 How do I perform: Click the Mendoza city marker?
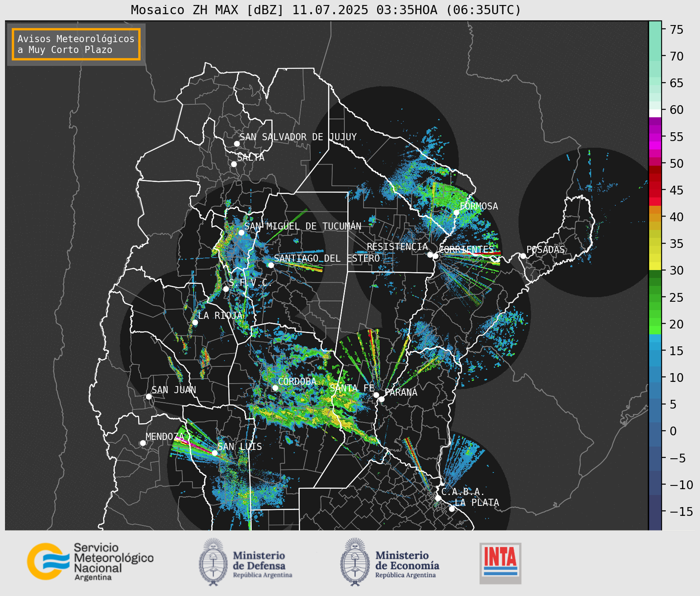143,443
